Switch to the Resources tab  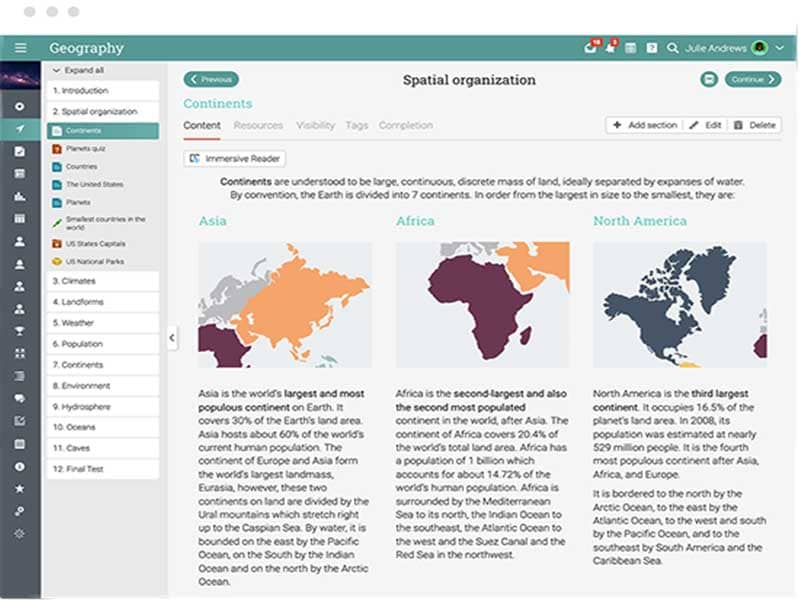click(x=258, y=126)
